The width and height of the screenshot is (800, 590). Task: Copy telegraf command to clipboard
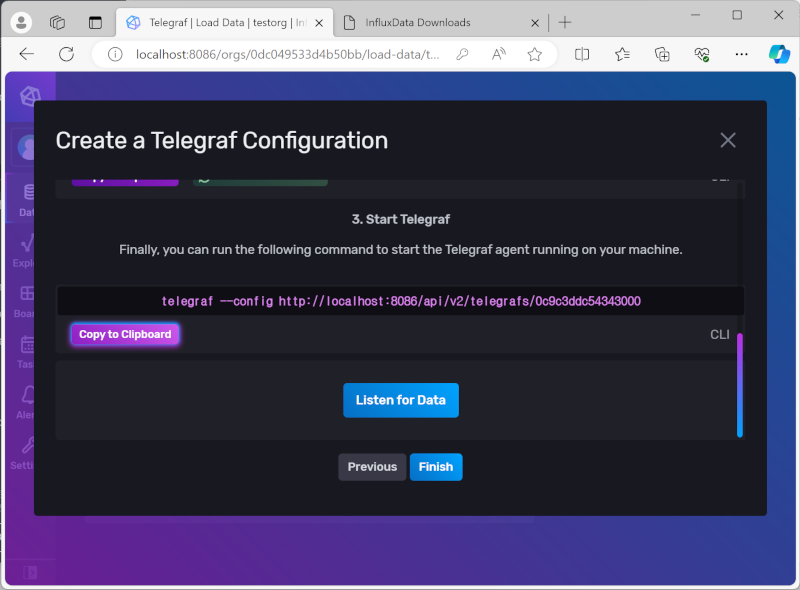(x=125, y=334)
